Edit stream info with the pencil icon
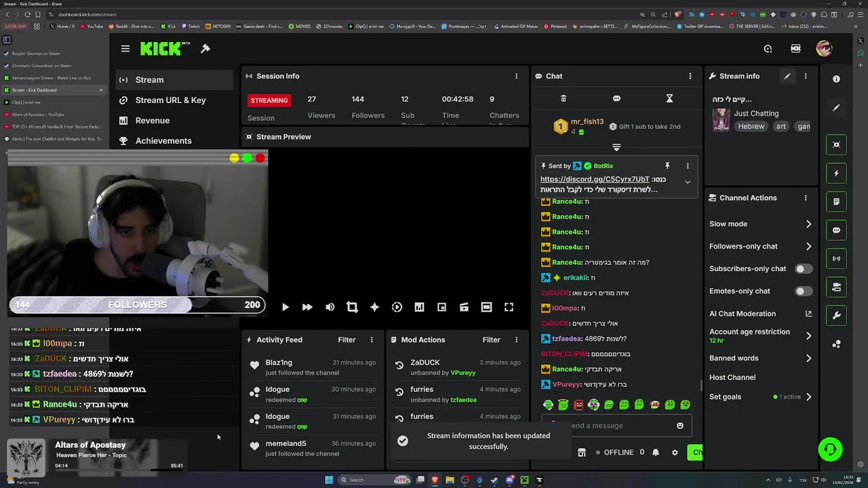 click(787, 76)
